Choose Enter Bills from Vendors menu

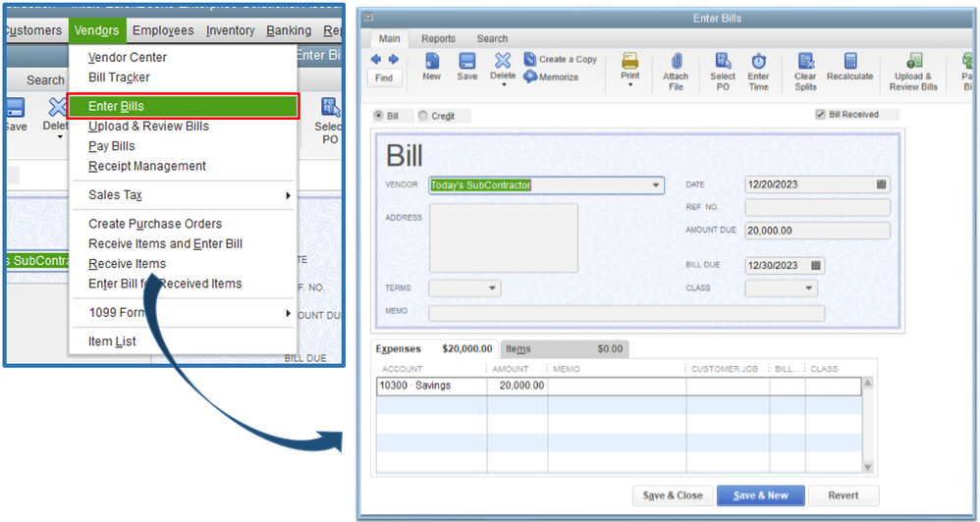point(183,106)
